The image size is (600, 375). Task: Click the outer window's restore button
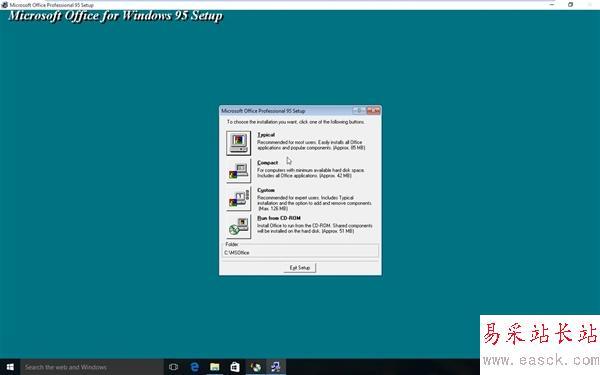(x=570, y=5)
